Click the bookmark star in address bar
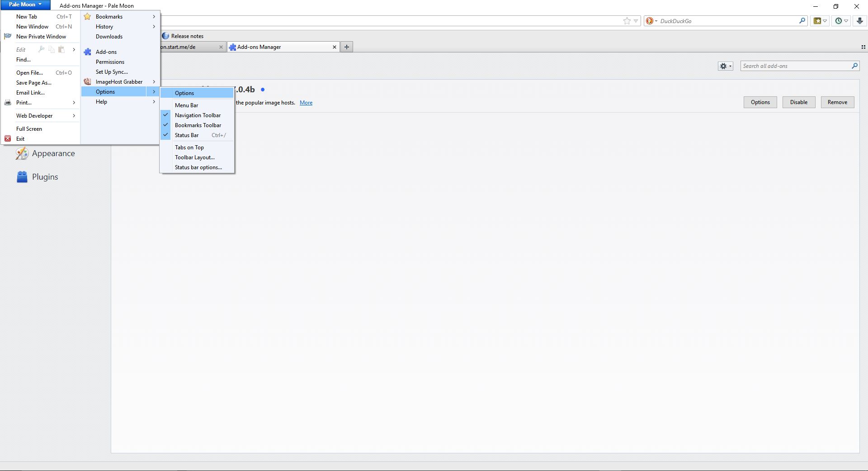868x471 pixels. (x=627, y=21)
